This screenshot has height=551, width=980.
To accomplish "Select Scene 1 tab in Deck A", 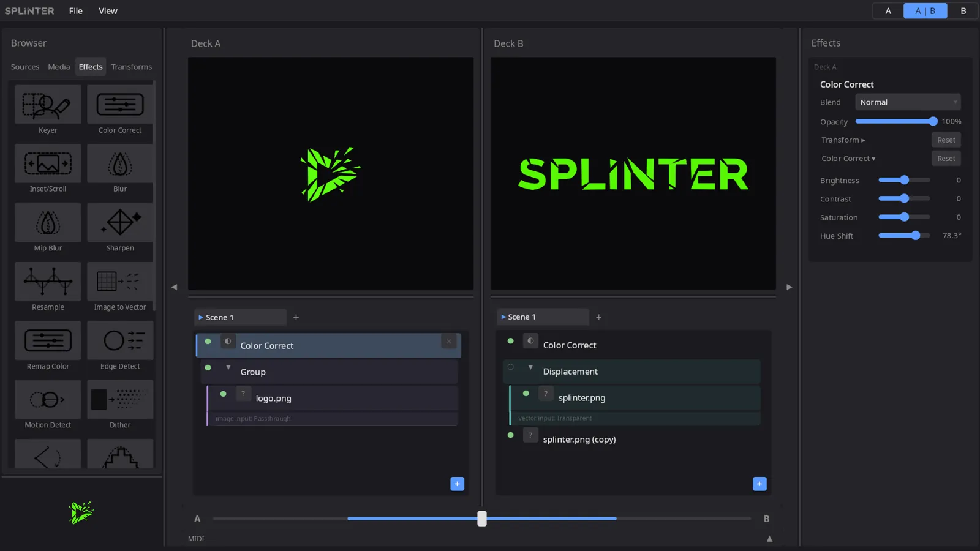I will click(240, 317).
